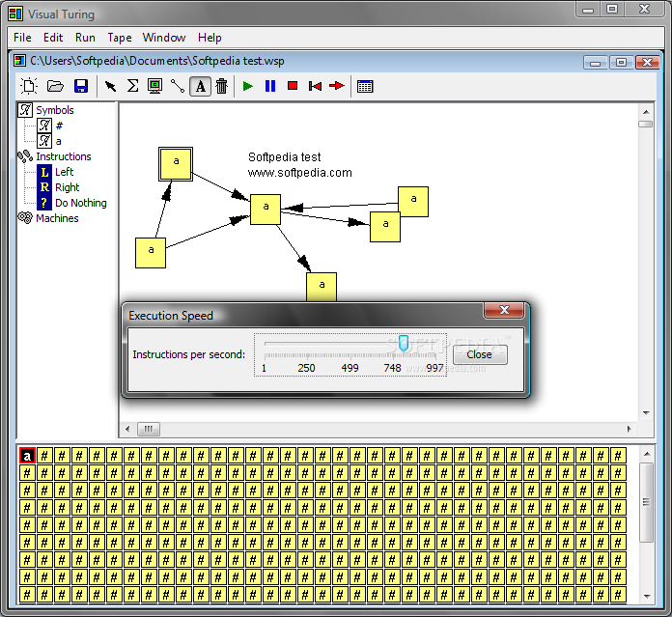672x617 pixels.
Task: Click the highlighted 'a' tape cell
Action: 27,456
